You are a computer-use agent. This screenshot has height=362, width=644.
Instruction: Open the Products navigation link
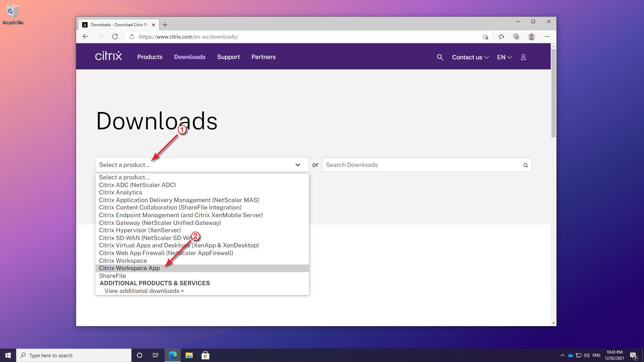point(150,57)
